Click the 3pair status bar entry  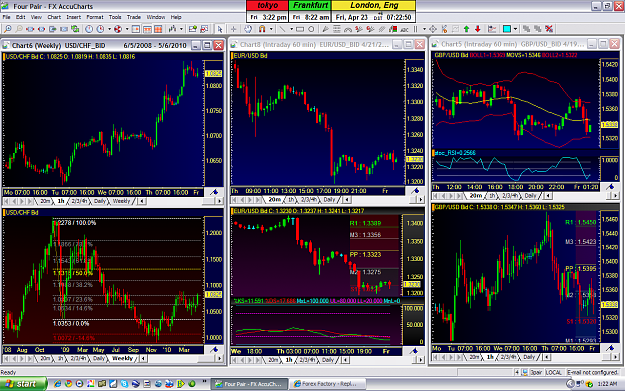click(x=536, y=372)
